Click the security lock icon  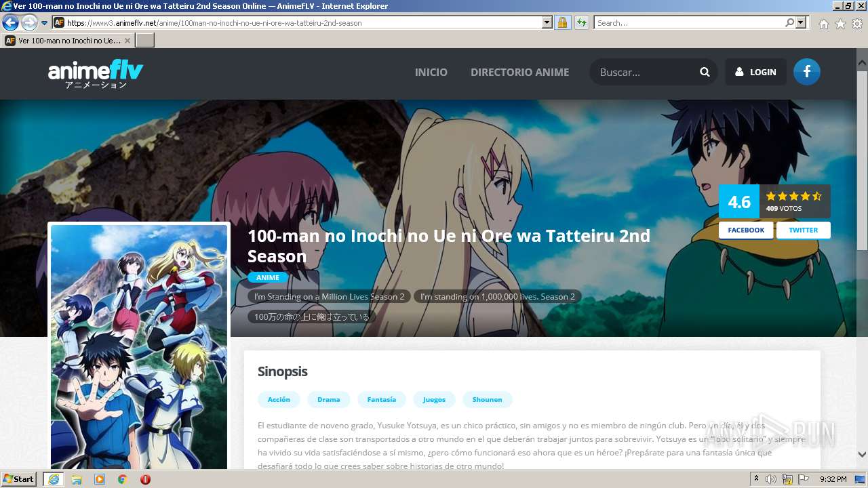pyautogui.click(x=562, y=23)
